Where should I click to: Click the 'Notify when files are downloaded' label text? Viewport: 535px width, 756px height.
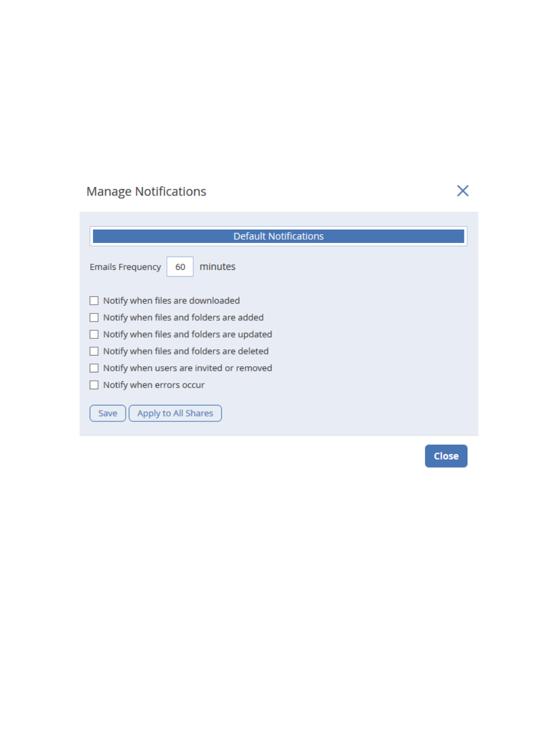point(171,301)
